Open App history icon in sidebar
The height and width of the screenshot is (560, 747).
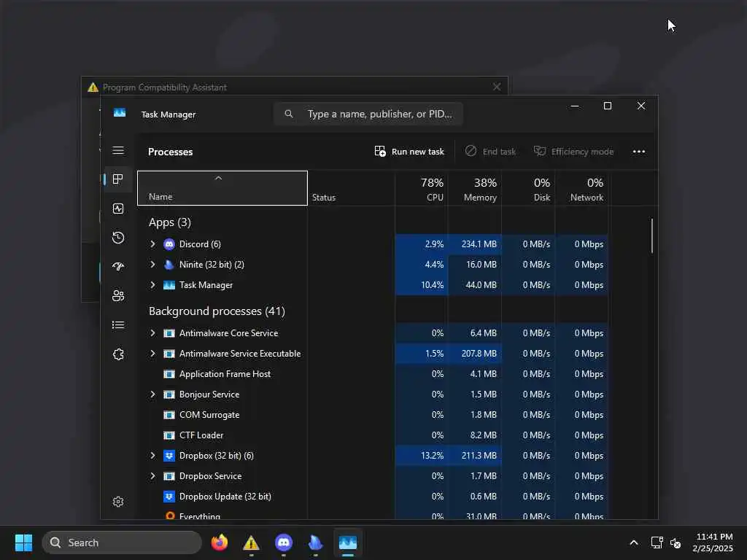point(118,238)
